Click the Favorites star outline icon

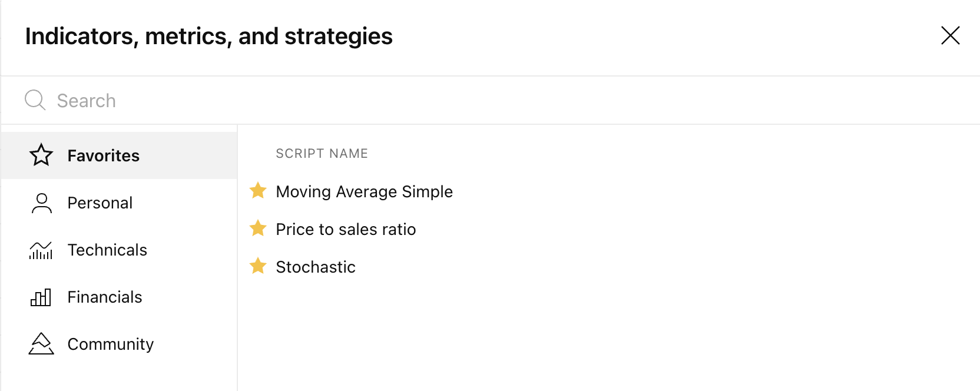[41, 155]
